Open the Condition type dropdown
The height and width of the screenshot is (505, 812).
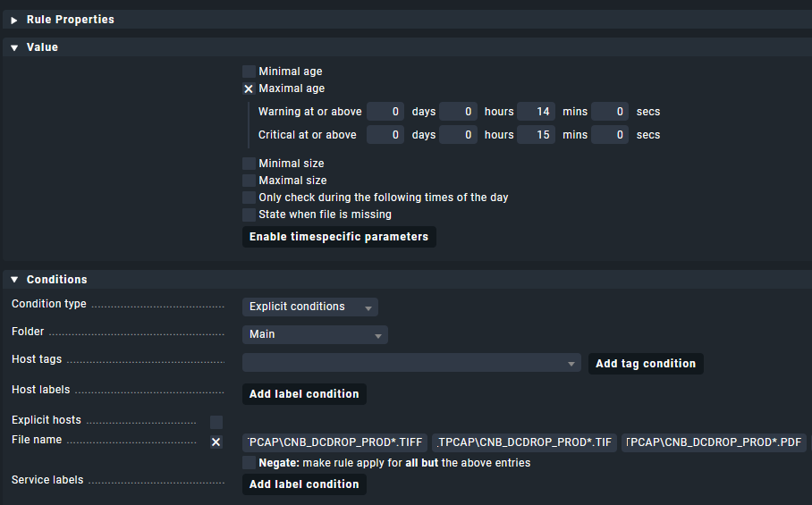point(309,307)
